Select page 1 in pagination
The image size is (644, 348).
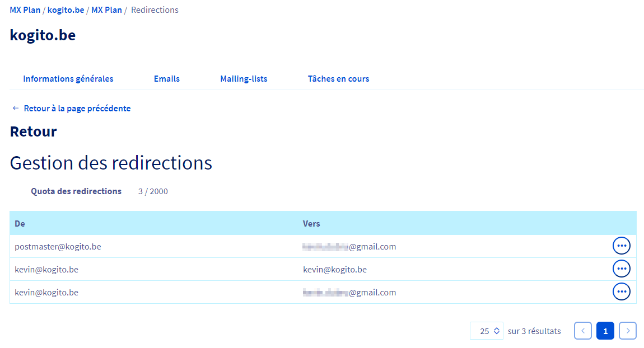point(605,331)
